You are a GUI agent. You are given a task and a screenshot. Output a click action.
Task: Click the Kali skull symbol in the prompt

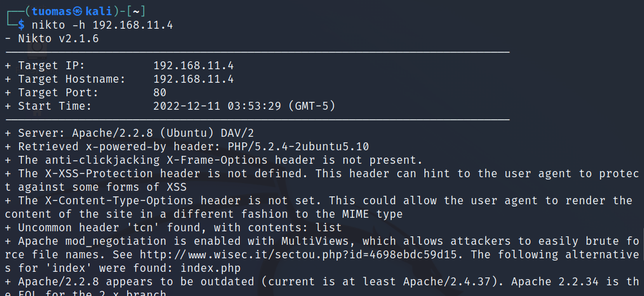78,11
